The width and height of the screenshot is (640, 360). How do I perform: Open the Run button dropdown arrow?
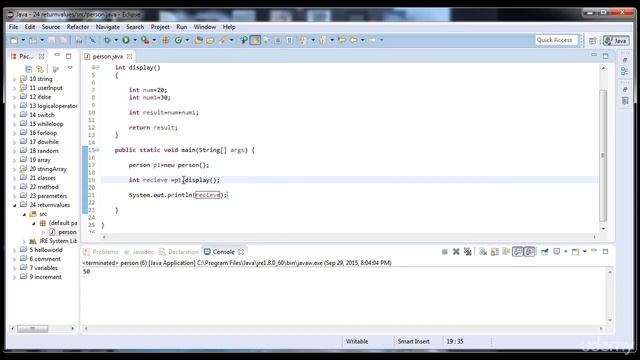coord(135,40)
